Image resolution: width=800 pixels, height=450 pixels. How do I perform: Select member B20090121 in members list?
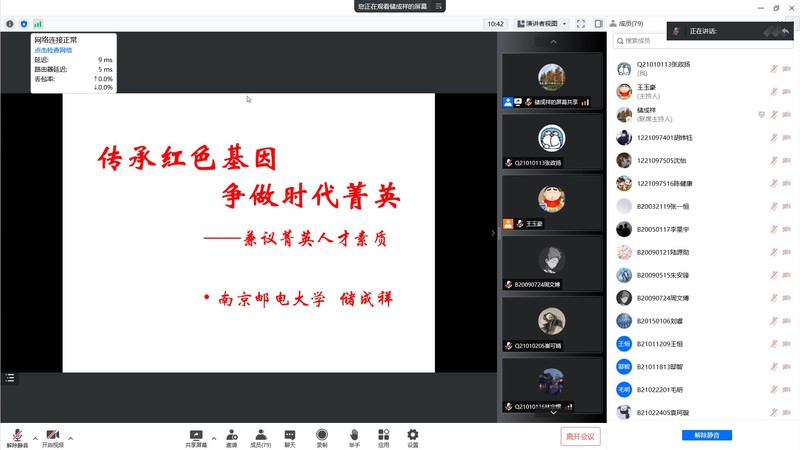pyautogui.click(x=703, y=252)
